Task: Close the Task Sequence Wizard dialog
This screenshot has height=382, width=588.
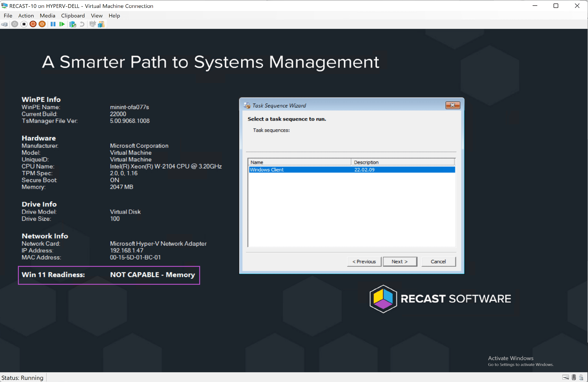Action: [x=453, y=105]
